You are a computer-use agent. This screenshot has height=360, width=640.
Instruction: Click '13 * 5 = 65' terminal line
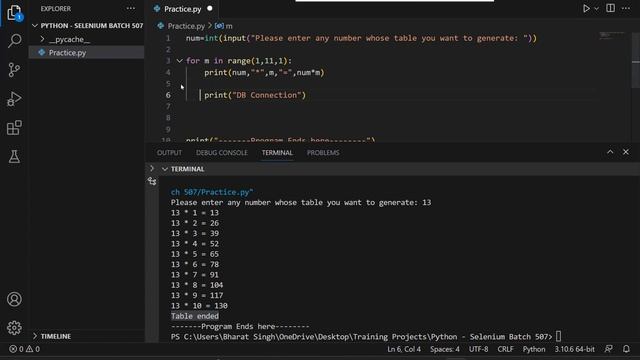pos(195,254)
